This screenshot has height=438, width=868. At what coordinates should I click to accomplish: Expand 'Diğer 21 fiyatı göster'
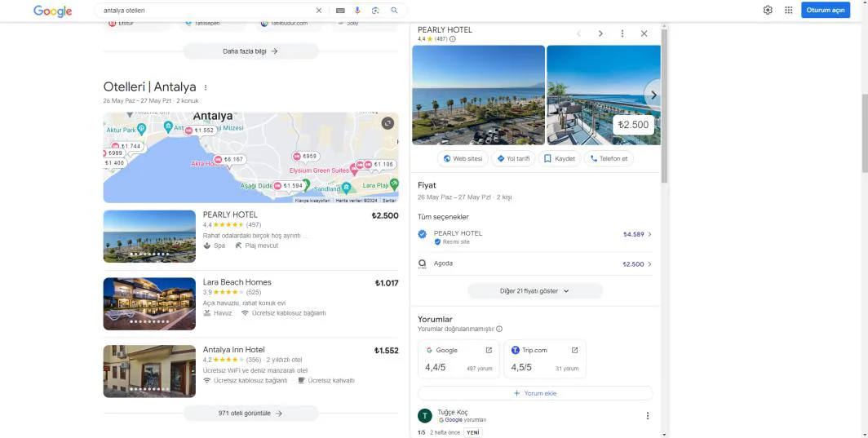(535, 290)
